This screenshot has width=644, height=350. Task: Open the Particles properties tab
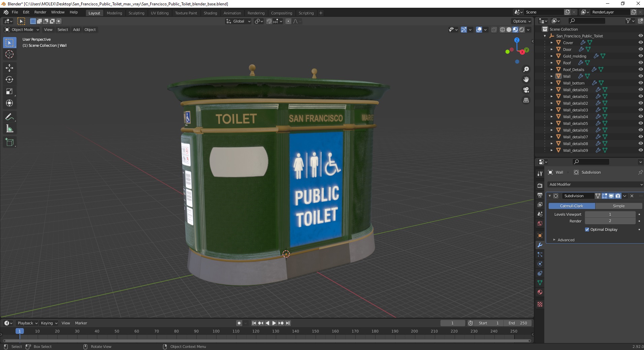pos(540,254)
